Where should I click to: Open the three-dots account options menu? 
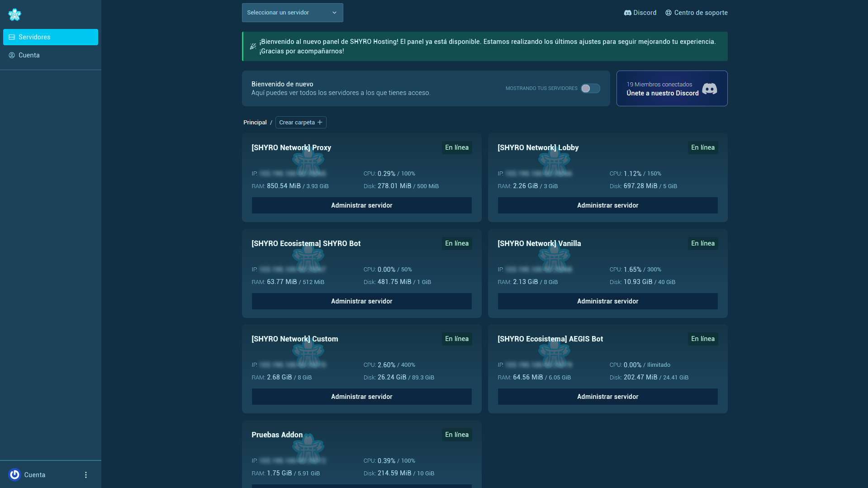point(86,475)
